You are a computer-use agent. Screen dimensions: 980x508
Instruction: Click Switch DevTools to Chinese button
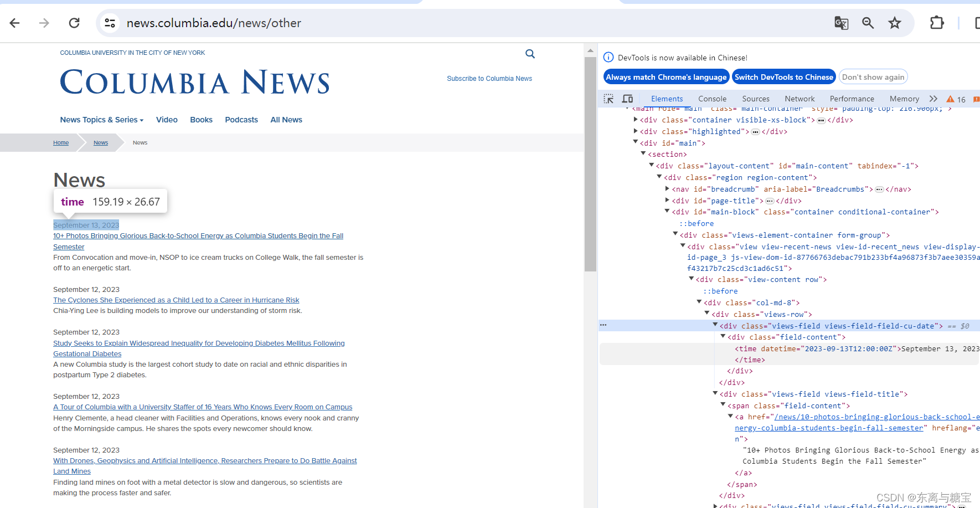[783, 77]
